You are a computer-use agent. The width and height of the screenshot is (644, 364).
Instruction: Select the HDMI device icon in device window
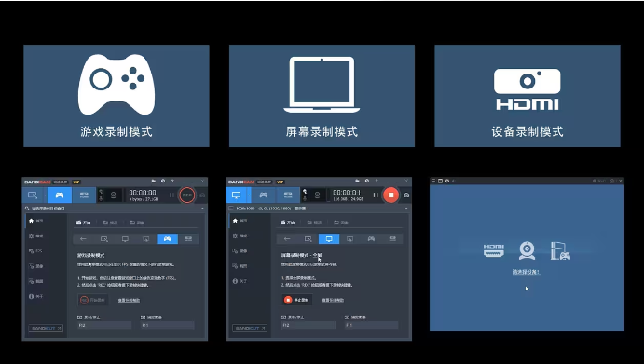tap(493, 250)
